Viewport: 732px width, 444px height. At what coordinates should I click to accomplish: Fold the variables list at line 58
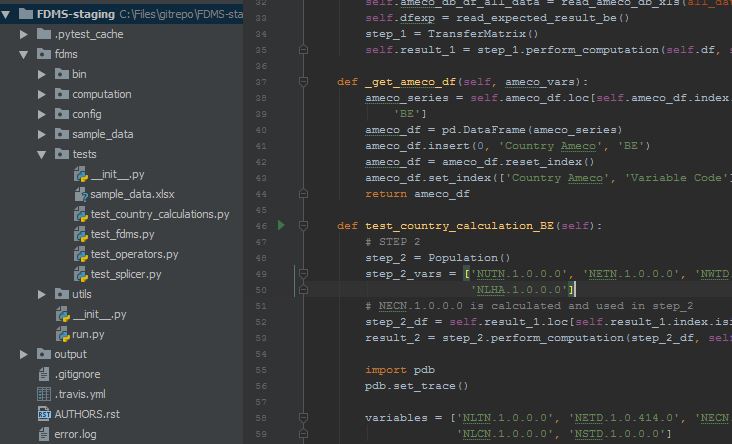click(x=303, y=418)
